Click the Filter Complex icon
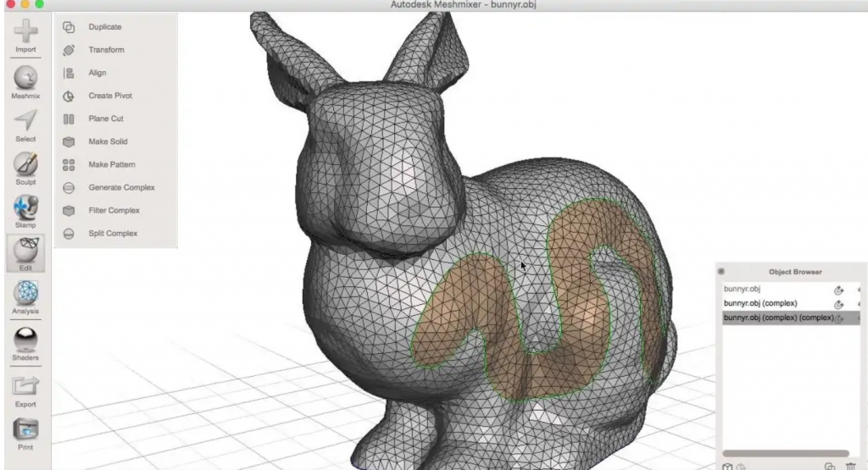 [69, 211]
